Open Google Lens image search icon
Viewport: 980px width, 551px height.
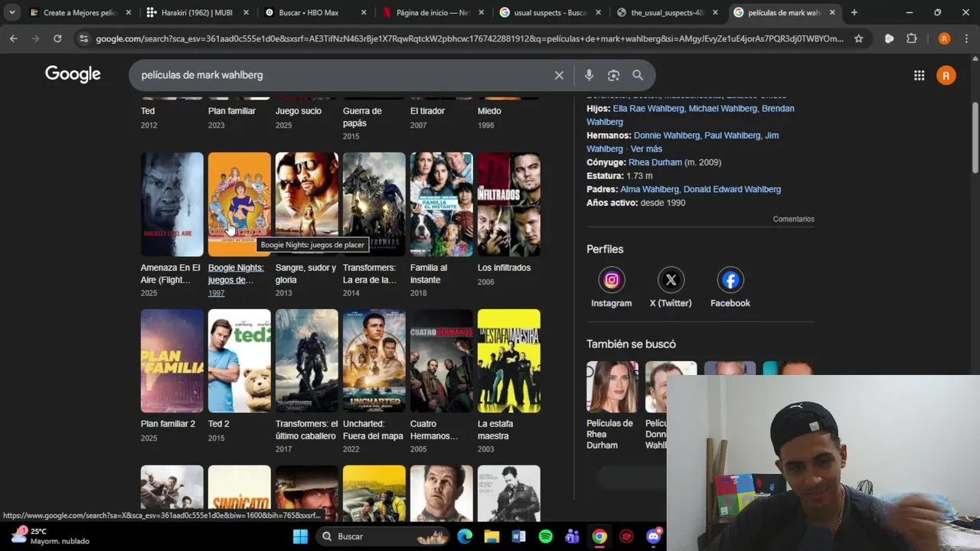(613, 75)
